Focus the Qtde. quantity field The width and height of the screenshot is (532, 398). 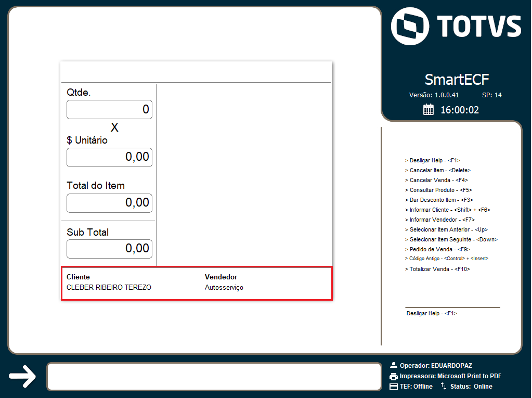(x=109, y=110)
